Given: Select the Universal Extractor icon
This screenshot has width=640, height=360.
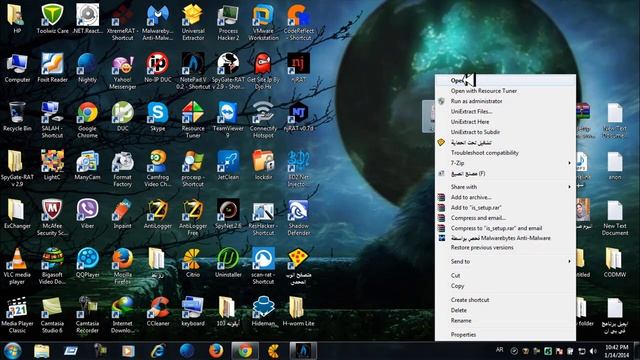Looking at the screenshot, I should [193, 22].
